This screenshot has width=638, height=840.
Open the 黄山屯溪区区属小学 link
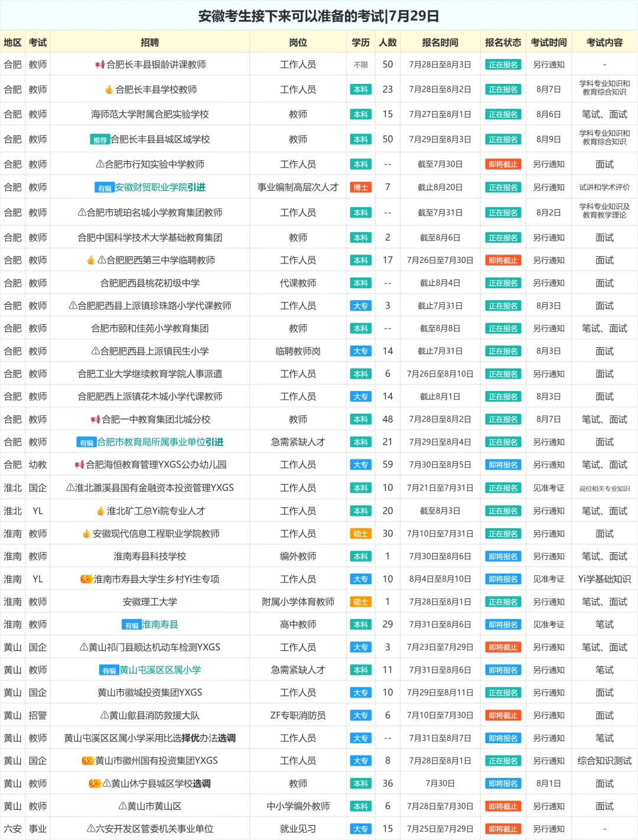click(160, 670)
